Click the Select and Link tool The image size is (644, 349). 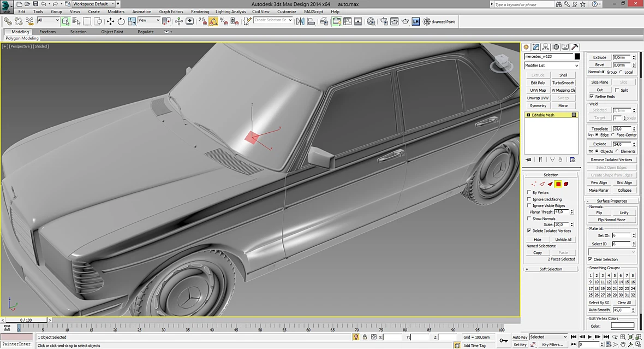[x=8, y=21]
